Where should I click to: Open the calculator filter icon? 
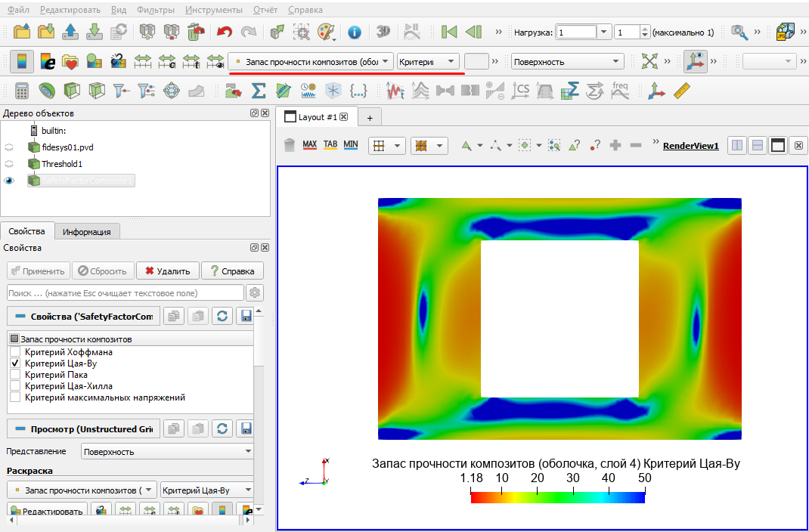(x=21, y=91)
